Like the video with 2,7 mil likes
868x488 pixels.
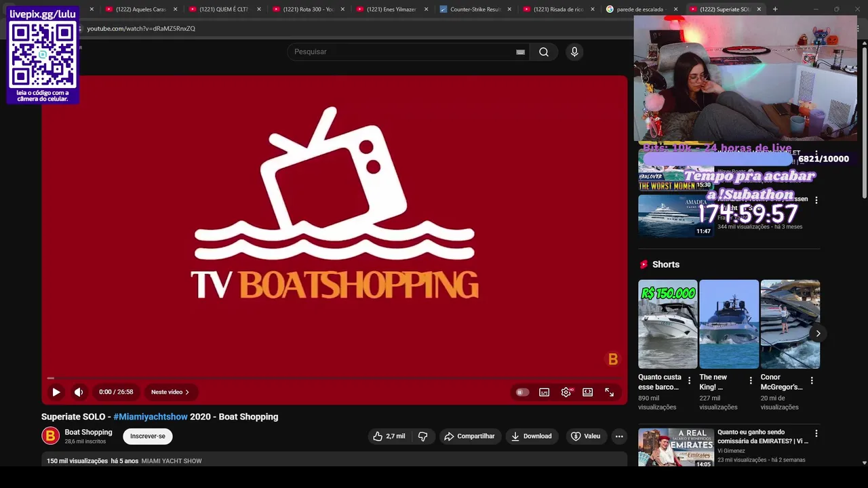point(389,436)
